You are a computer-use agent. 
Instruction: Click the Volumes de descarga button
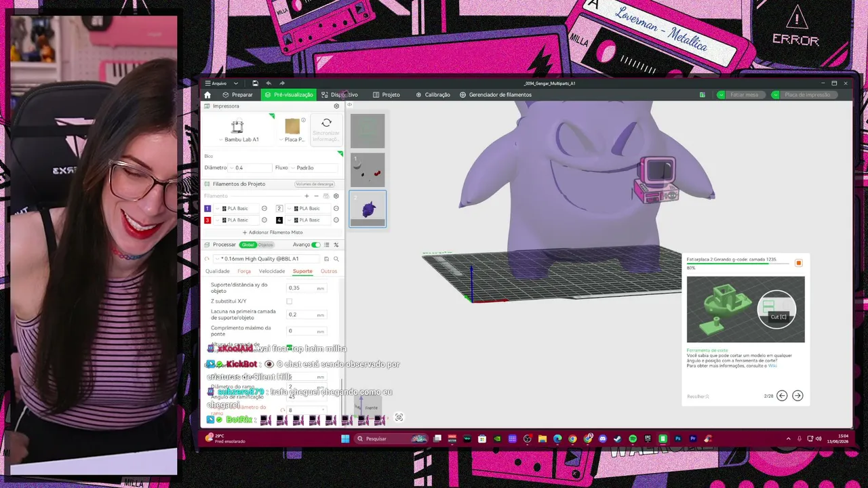click(x=315, y=184)
